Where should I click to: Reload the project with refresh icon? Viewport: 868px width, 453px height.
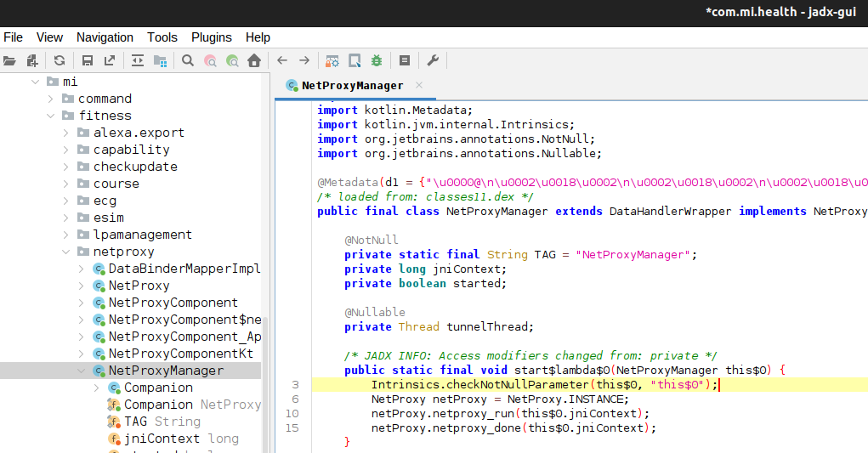60,61
